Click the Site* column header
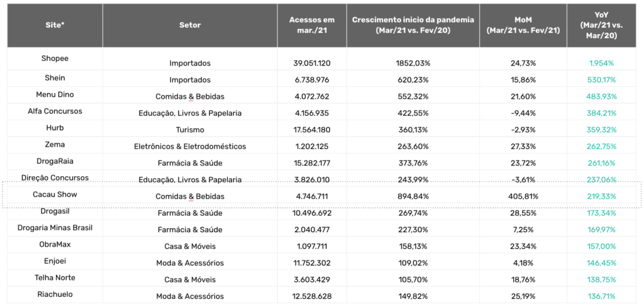Image resolution: width=644 pixels, height=307 pixels. tap(55, 25)
